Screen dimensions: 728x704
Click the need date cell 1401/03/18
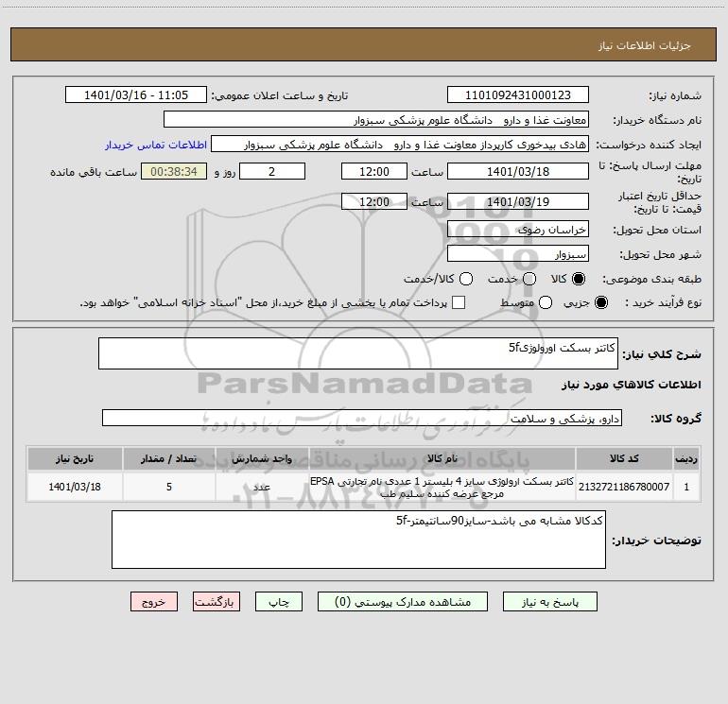[x=75, y=487]
